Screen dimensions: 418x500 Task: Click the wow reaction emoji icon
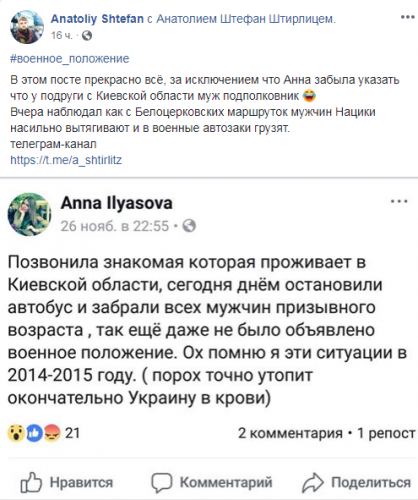pos(16,433)
